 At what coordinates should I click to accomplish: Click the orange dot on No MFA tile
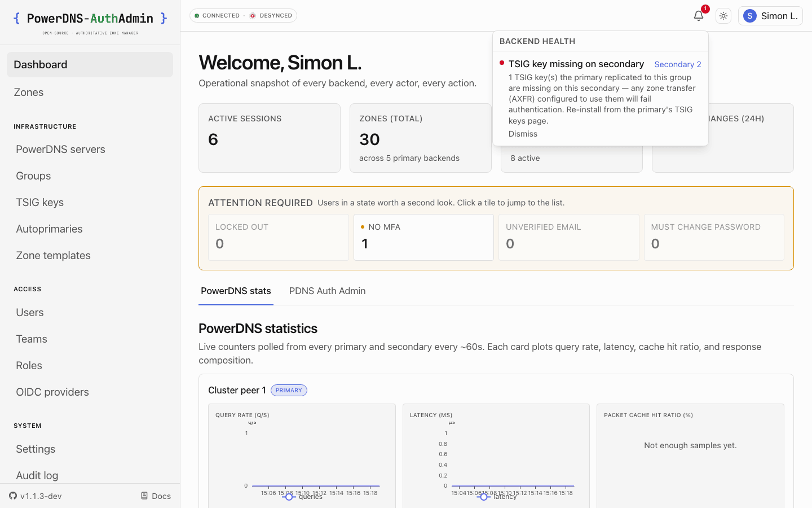click(x=363, y=227)
